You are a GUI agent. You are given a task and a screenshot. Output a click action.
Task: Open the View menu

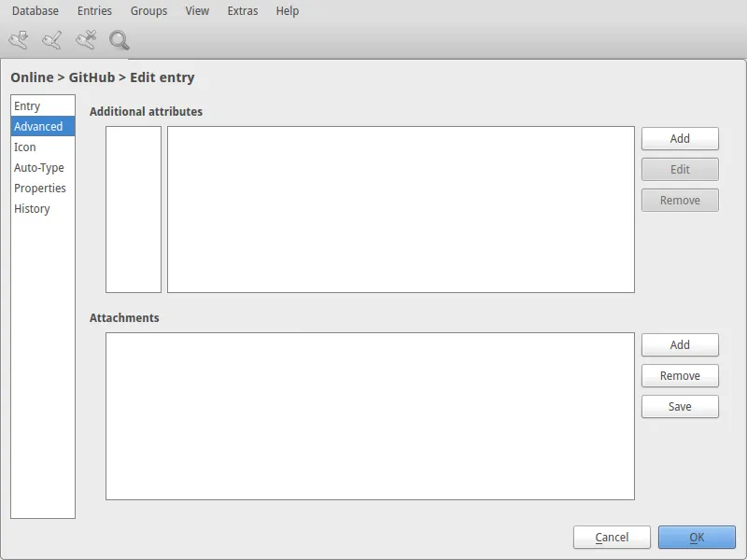coord(197,11)
